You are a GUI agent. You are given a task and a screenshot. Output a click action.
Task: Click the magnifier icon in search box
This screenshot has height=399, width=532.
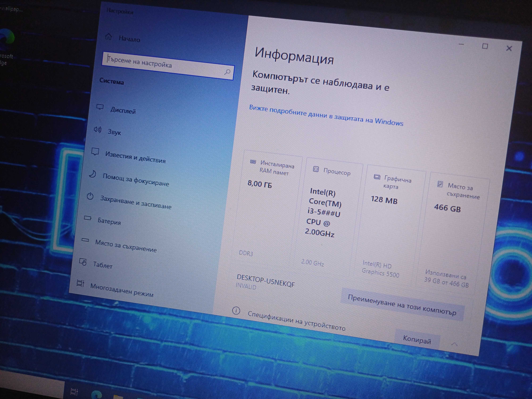(x=227, y=72)
